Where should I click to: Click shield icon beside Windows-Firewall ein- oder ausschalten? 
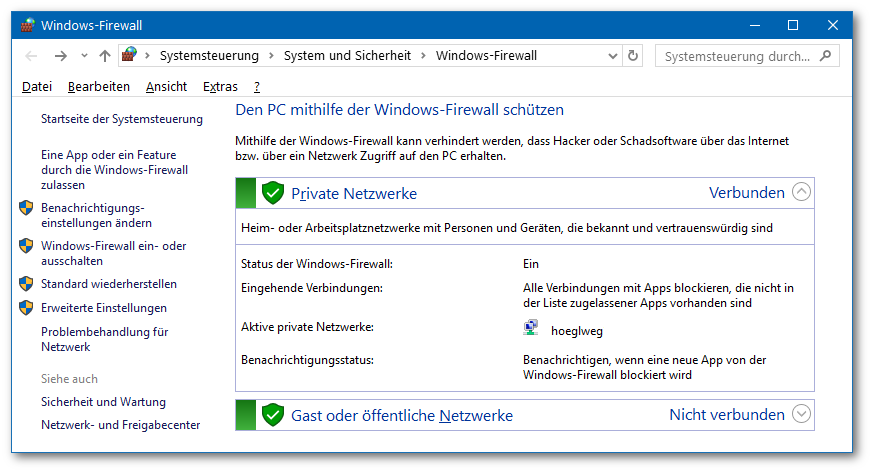(26, 246)
